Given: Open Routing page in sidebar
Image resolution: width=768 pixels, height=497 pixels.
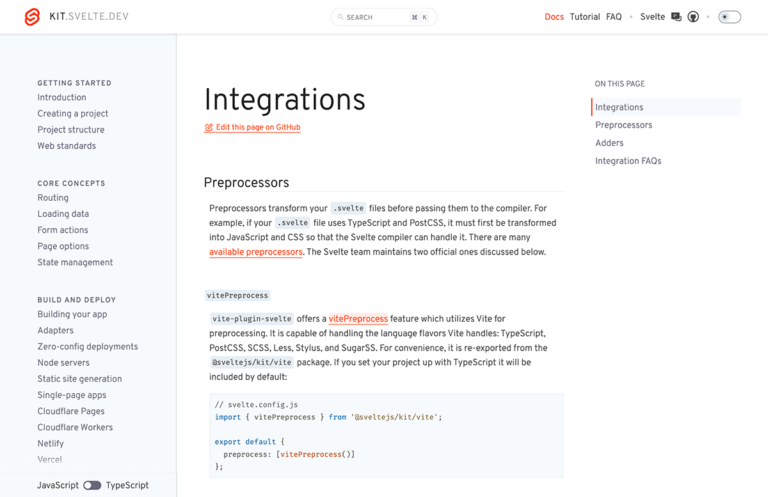Looking at the screenshot, I should point(53,198).
